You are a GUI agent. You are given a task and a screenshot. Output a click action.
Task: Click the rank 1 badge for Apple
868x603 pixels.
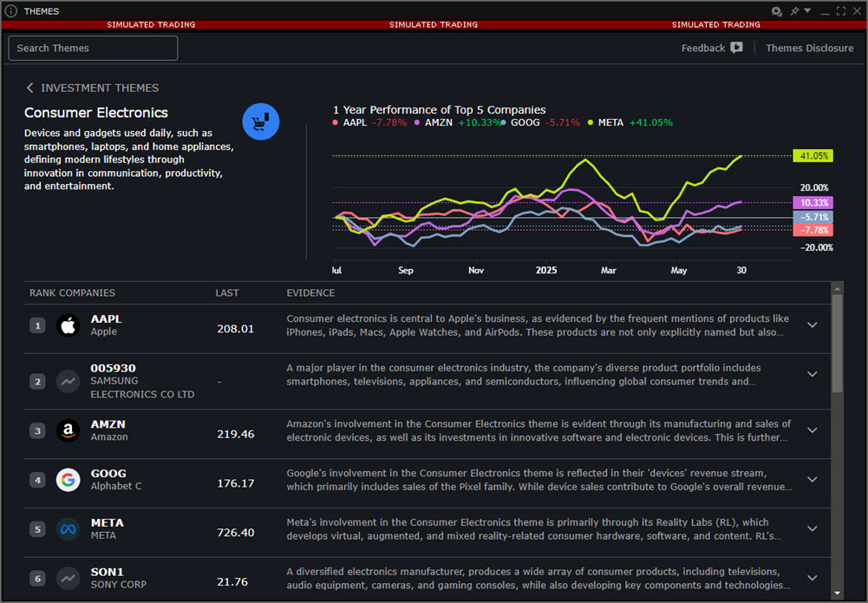coord(37,325)
